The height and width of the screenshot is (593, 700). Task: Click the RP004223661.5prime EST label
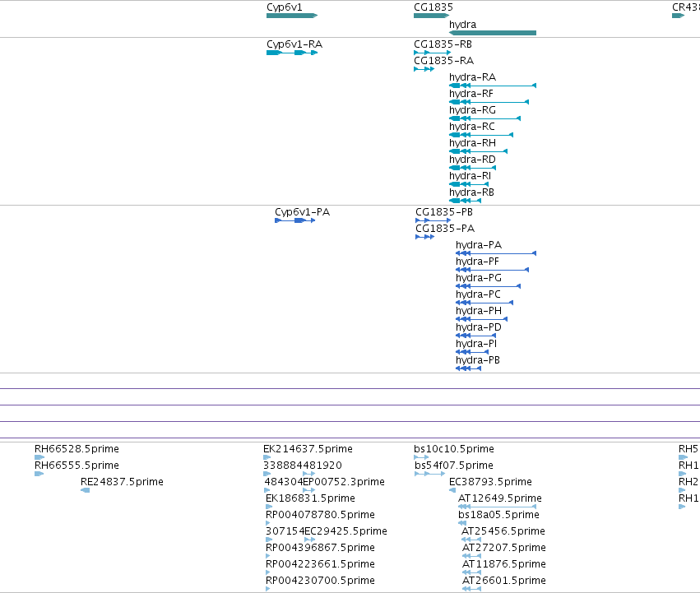point(320,565)
